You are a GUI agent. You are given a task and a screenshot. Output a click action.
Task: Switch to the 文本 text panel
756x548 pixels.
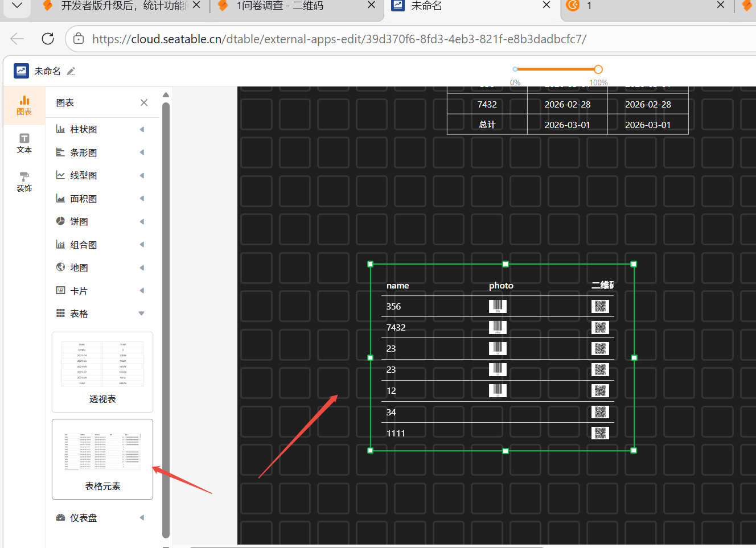[x=24, y=143]
